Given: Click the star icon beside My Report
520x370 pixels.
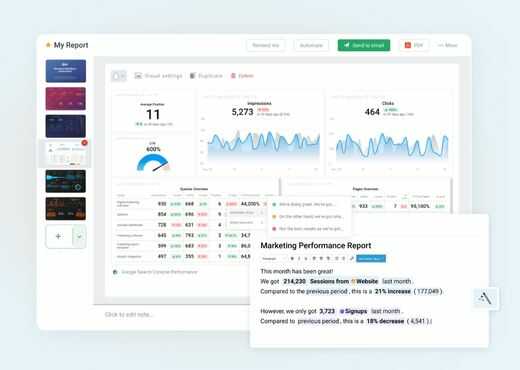Looking at the screenshot, I should 48,45.
